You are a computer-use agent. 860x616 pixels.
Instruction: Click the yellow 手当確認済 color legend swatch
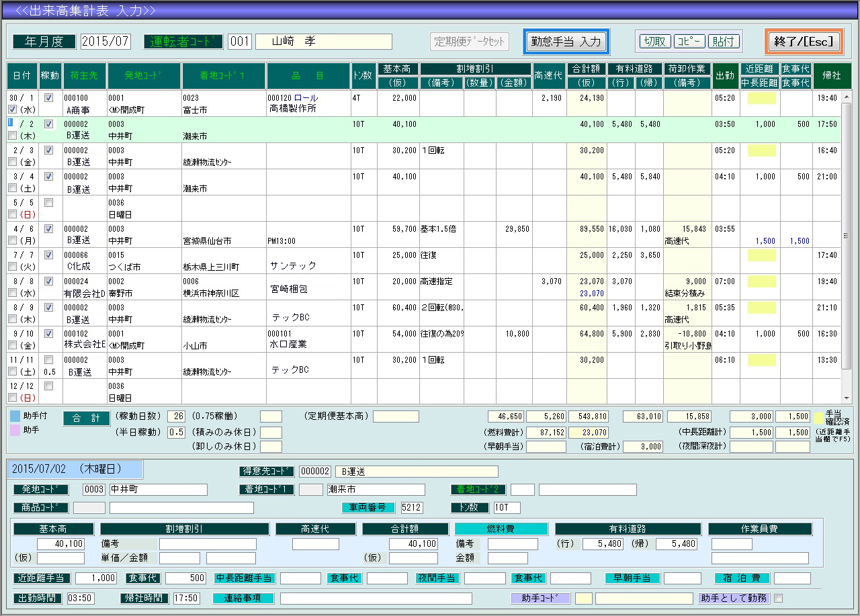[818, 416]
